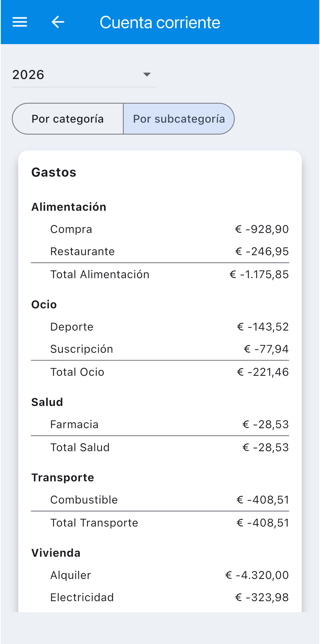This screenshot has height=644, width=320.
Task: Click the Vivienda category heading
Action: [x=56, y=553]
